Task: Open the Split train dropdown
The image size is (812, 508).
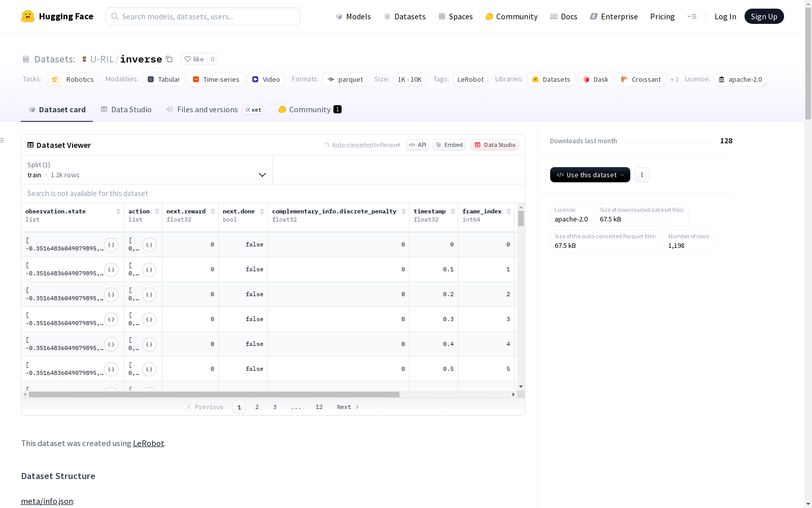Action: click(x=147, y=170)
